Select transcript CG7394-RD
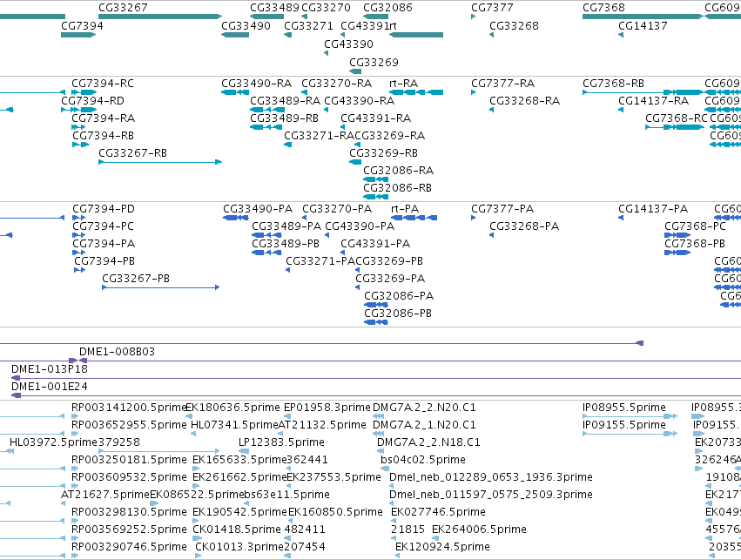Screen dimensions: 741x560 coord(79,110)
